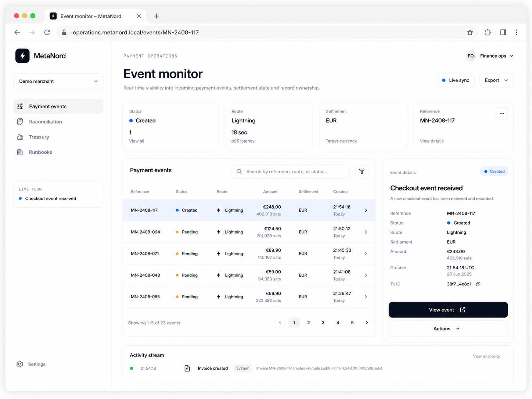Image resolution: width=532 pixels, height=399 pixels.
Task: Click the search magnifier icon
Action: coord(239,172)
